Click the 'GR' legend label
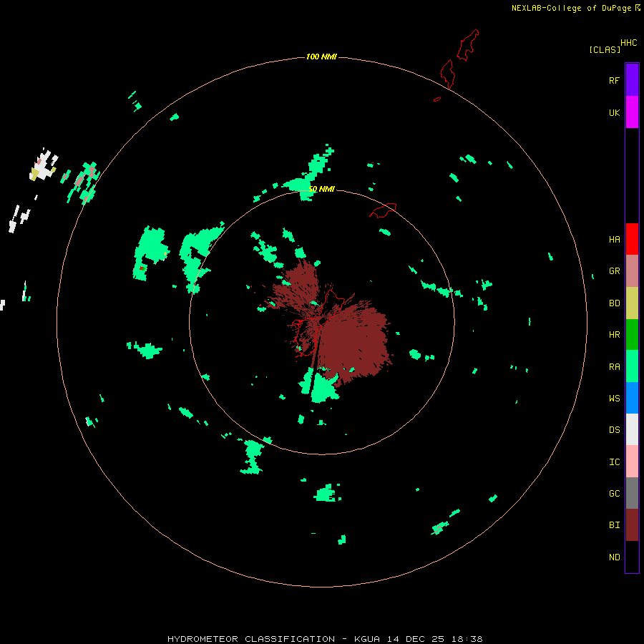Viewport: 644px width, 644px height. coord(614,271)
